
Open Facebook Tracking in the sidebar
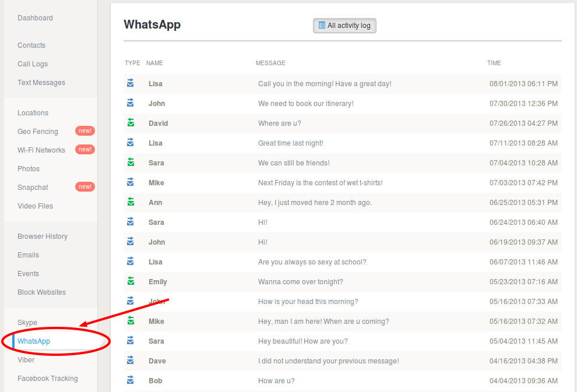tap(47, 378)
